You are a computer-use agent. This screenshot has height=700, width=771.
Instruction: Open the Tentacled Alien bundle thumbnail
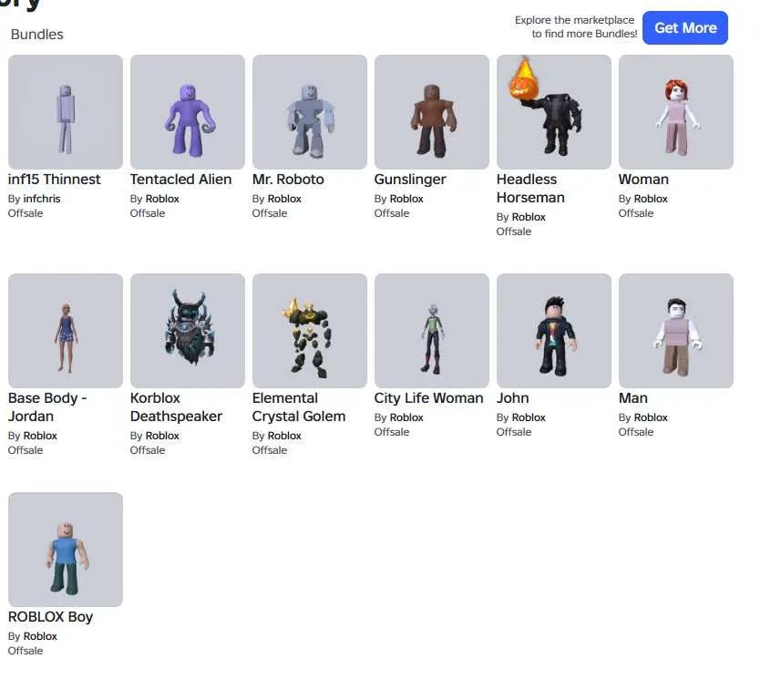[188, 112]
